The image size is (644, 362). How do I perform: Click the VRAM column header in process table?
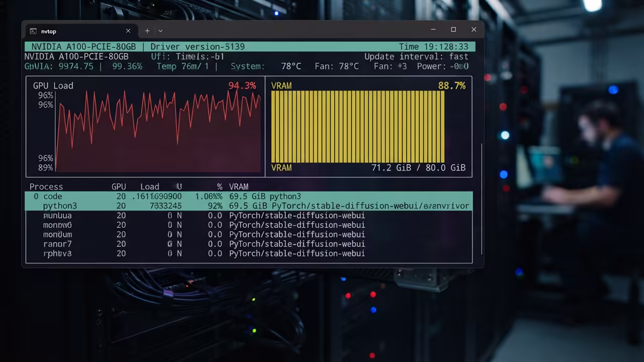pyautogui.click(x=238, y=187)
